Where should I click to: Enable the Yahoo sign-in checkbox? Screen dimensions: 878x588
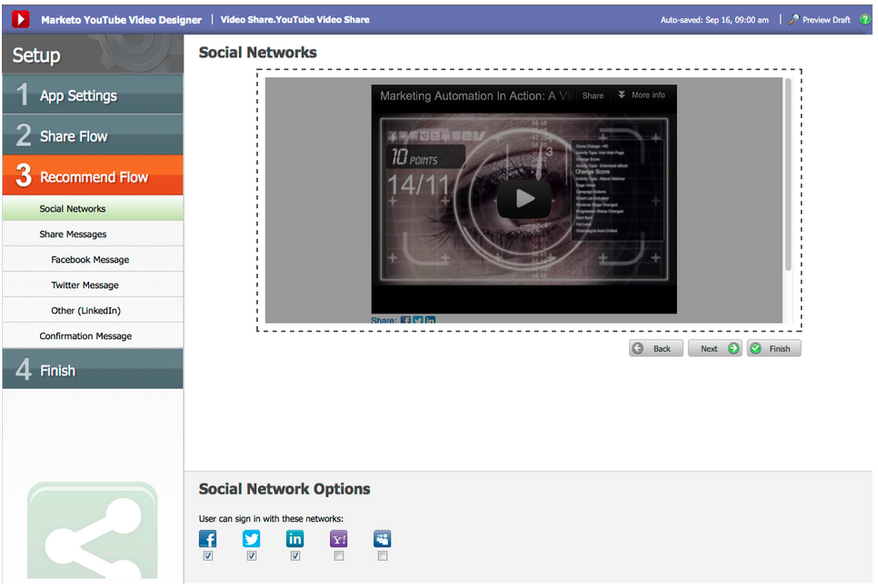tap(339, 556)
